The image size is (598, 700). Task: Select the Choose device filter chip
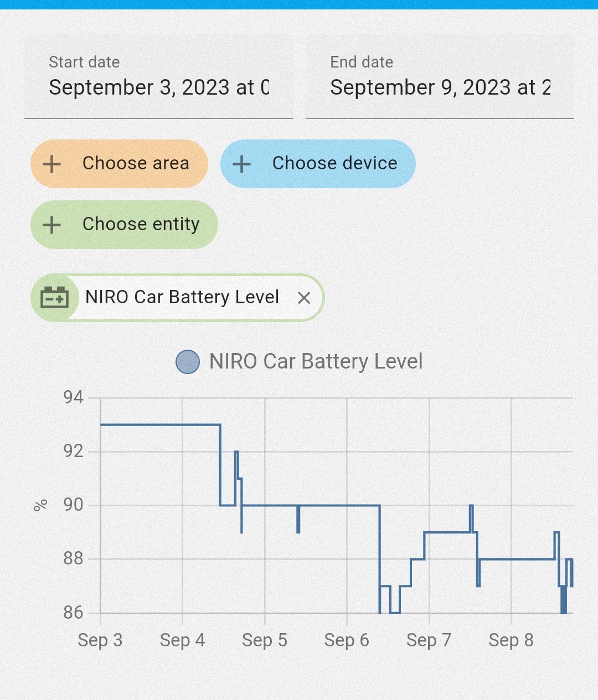click(318, 164)
